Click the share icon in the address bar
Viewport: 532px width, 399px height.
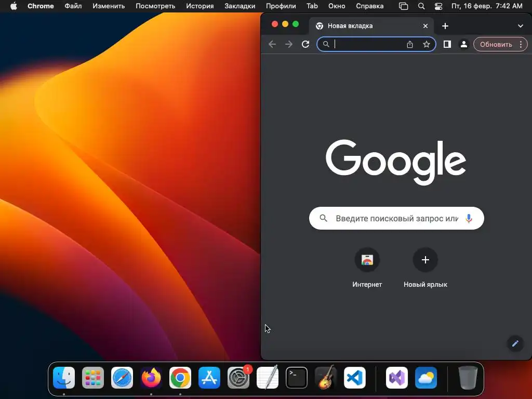pyautogui.click(x=410, y=45)
